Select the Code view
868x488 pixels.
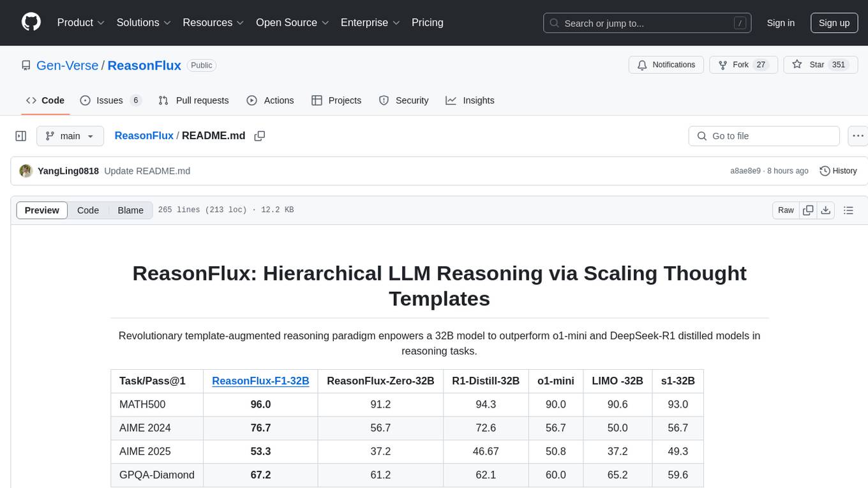tap(88, 210)
